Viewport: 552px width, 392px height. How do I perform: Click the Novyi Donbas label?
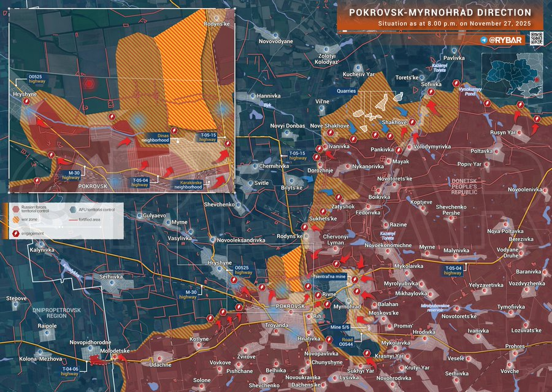coord(288,126)
